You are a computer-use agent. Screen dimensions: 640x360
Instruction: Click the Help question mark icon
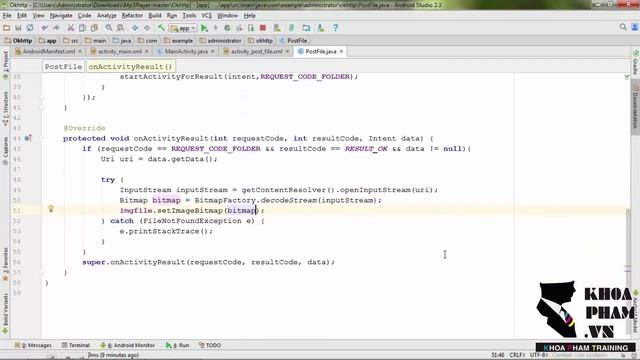[335, 28]
